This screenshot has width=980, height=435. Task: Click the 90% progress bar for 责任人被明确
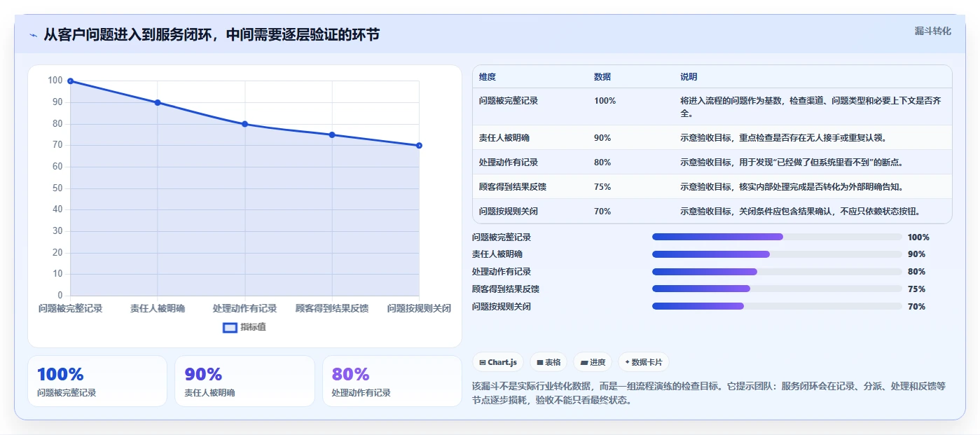777,254
